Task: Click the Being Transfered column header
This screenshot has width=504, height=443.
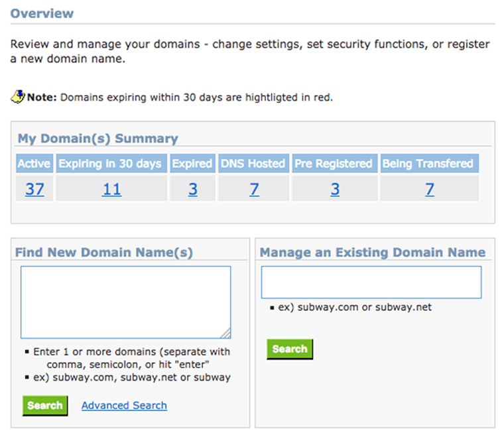Action: (430, 163)
